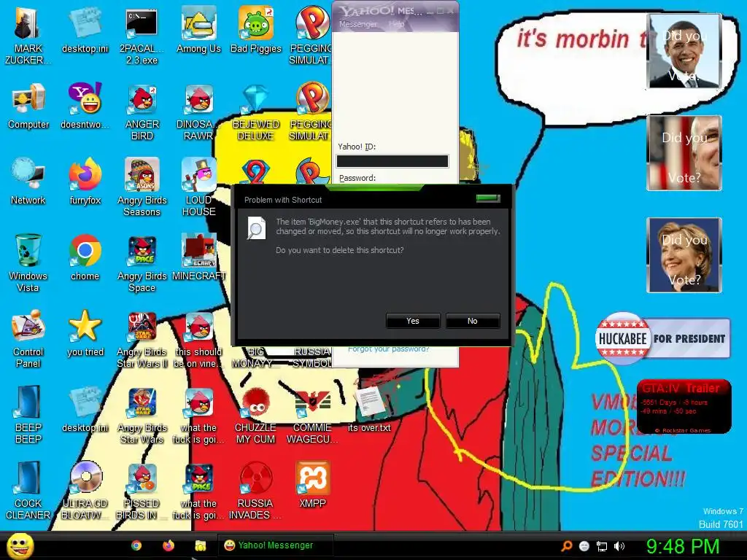The width and height of the screenshot is (747, 560).
Task: Open Chrome from the taskbar
Action: click(x=136, y=545)
